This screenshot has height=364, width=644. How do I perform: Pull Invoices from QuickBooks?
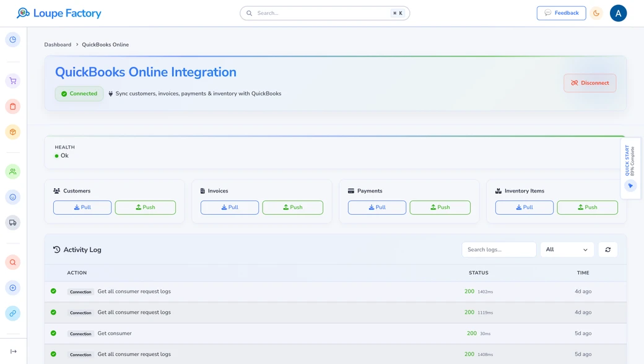(230, 207)
